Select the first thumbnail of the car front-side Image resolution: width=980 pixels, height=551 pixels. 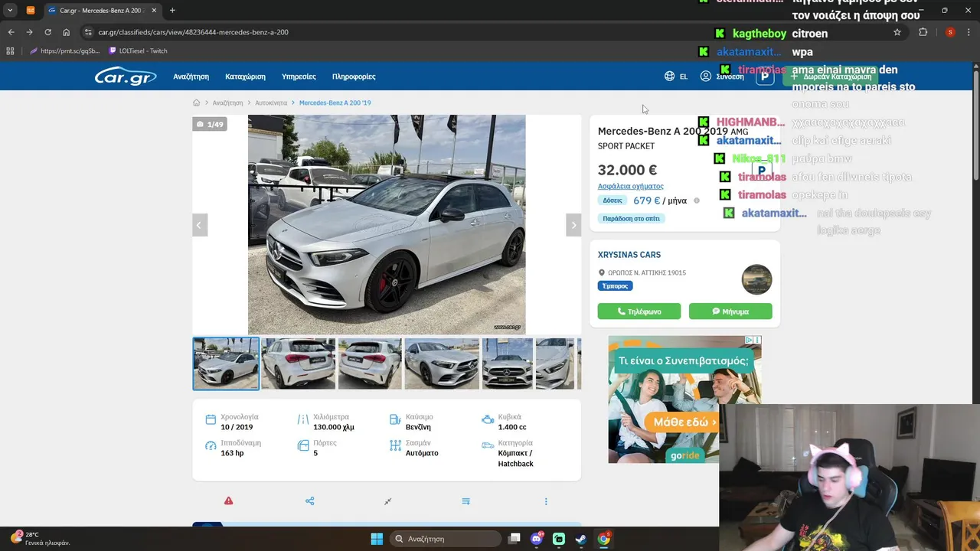[x=226, y=364]
